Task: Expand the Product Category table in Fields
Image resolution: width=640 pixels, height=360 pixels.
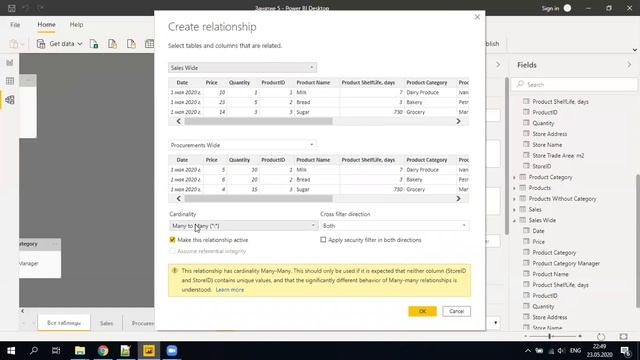Action: point(514,177)
